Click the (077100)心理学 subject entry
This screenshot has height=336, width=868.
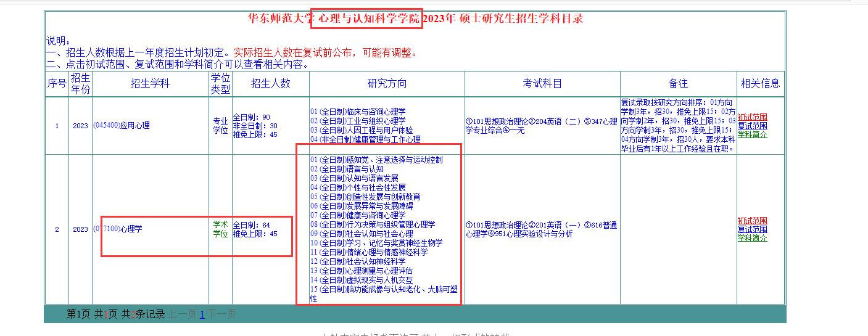(118, 229)
